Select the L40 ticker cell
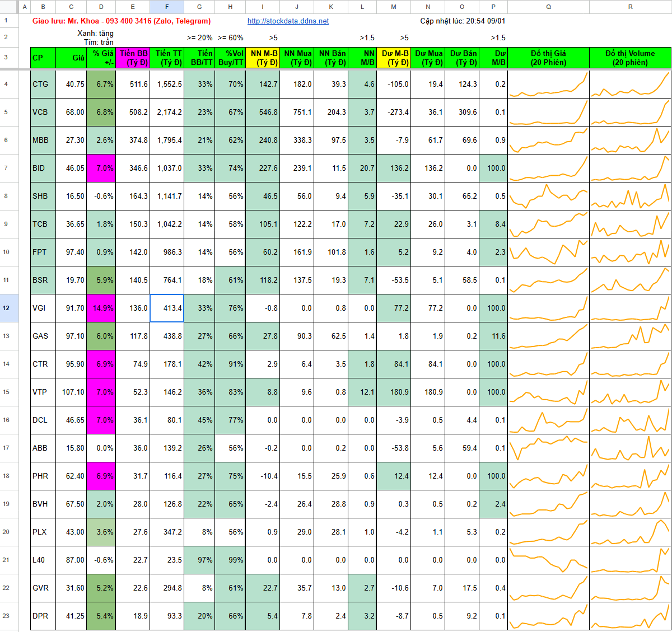 43,560
